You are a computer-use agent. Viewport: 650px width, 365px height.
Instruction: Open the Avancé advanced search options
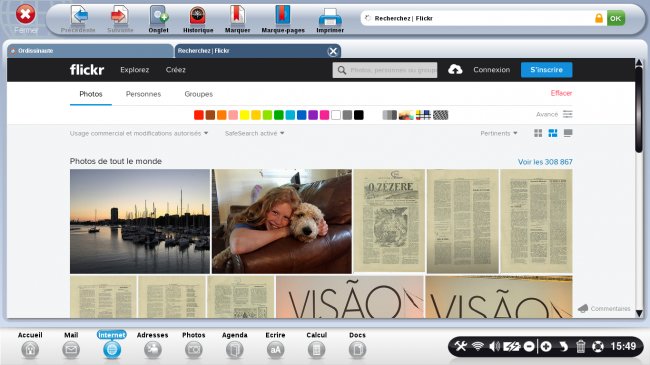tap(554, 114)
